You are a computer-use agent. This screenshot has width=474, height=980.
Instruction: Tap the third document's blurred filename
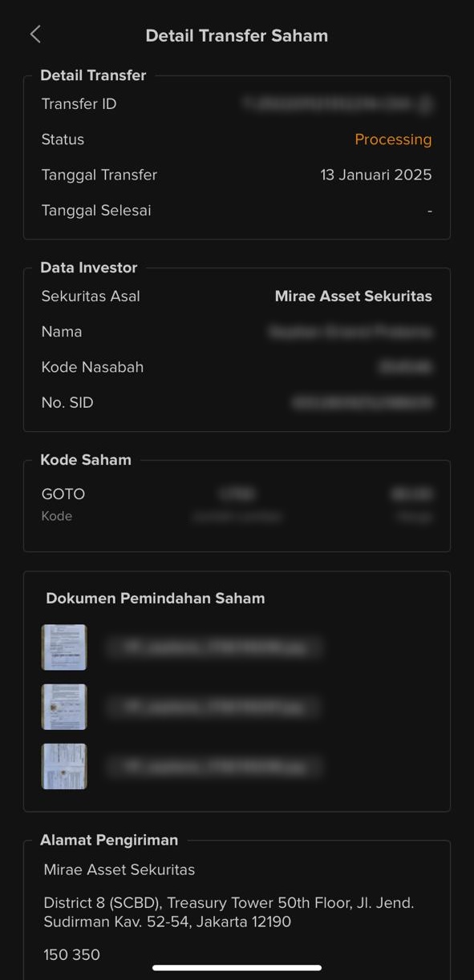click(x=214, y=767)
